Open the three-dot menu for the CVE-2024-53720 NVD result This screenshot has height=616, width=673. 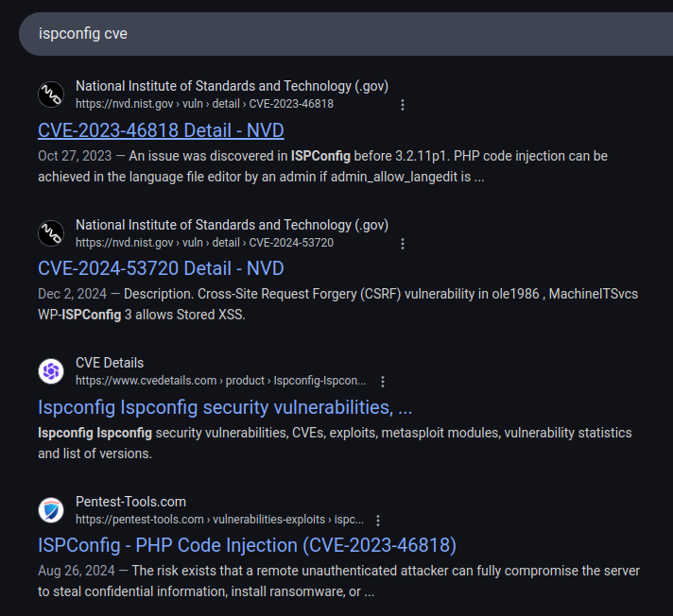pos(403,244)
